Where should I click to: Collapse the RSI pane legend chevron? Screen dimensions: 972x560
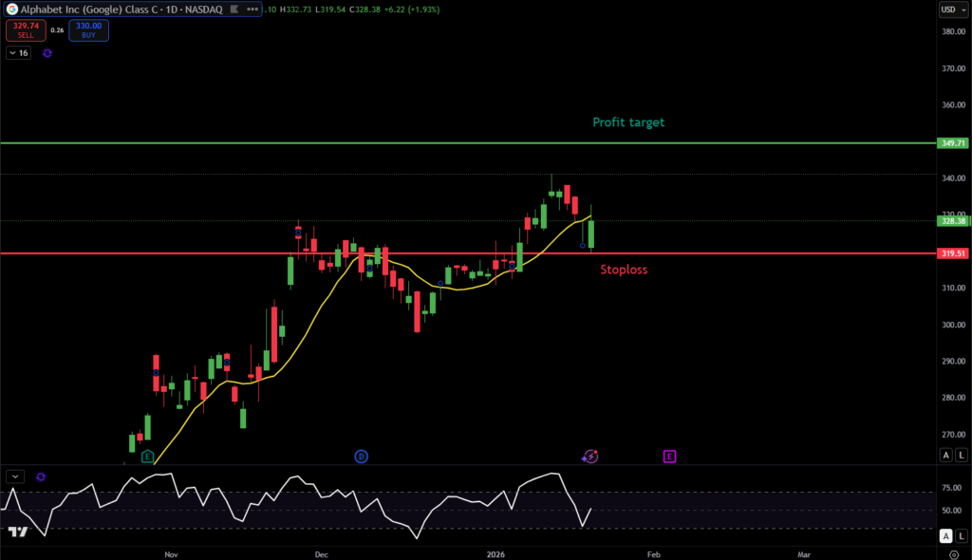pos(14,476)
